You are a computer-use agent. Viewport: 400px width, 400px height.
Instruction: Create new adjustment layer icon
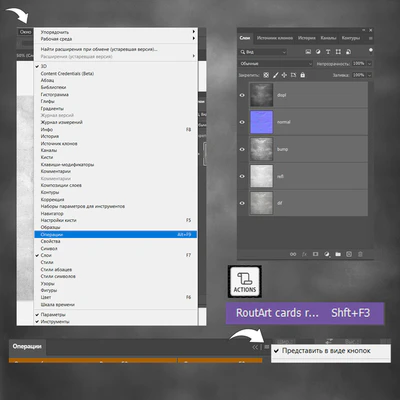click(x=327, y=254)
